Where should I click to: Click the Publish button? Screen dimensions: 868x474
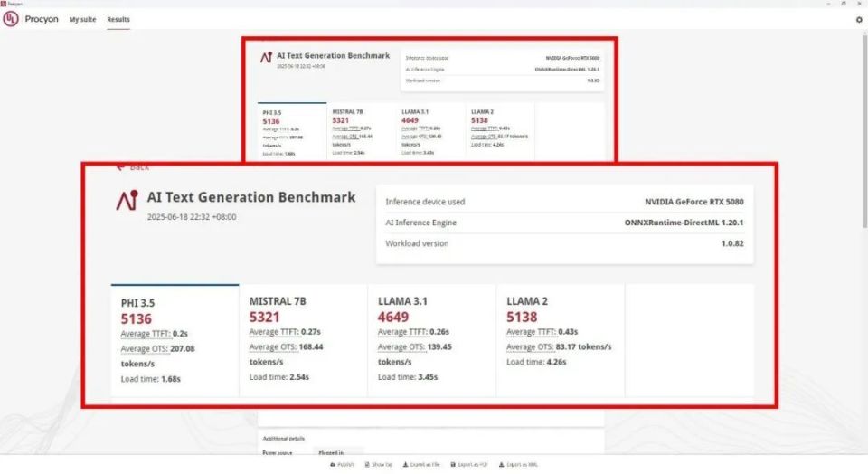tap(342, 465)
